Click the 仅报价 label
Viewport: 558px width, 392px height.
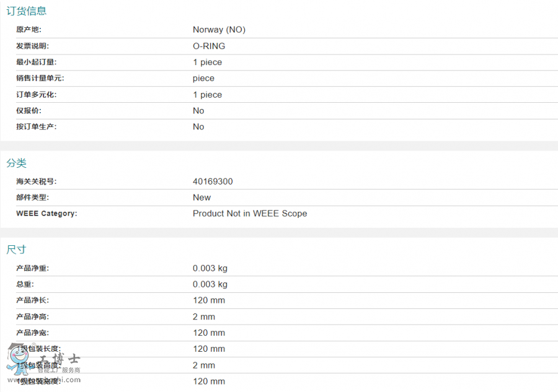[29, 111]
